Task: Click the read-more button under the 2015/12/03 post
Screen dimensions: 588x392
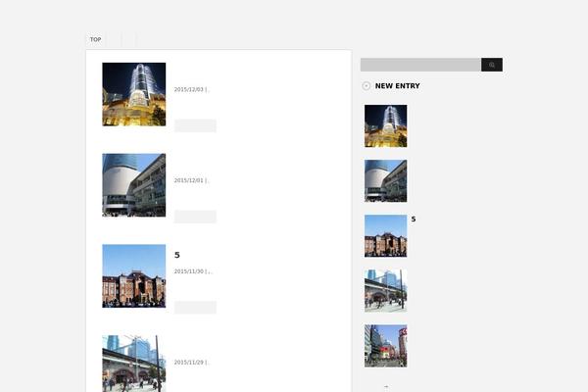Action: (195, 125)
